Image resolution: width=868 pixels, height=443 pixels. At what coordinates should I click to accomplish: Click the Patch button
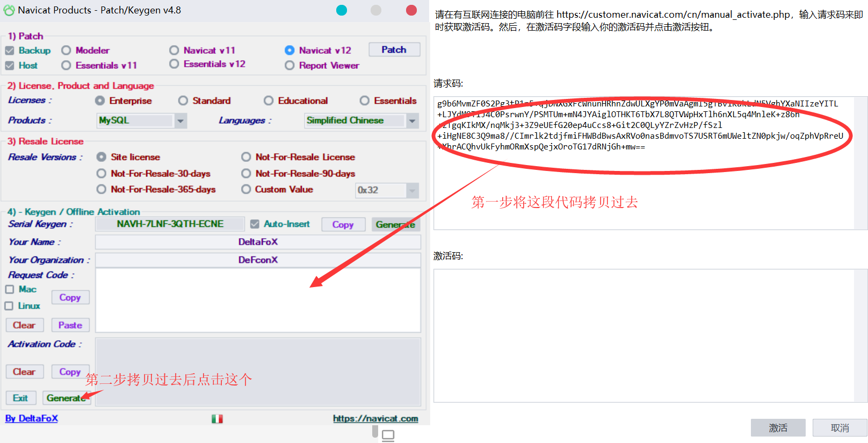pos(394,49)
